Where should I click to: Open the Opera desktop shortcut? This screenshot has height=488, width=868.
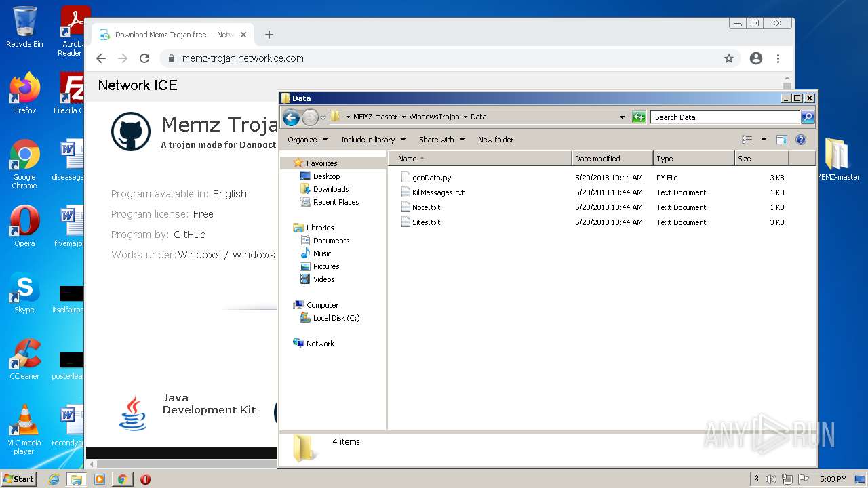pos(24,226)
